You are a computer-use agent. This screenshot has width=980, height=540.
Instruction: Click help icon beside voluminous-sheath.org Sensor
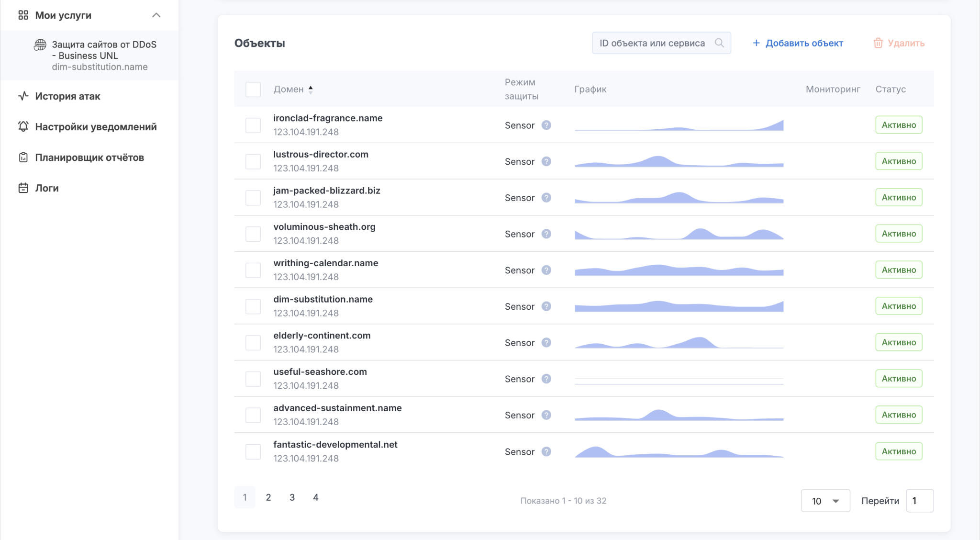point(546,234)
